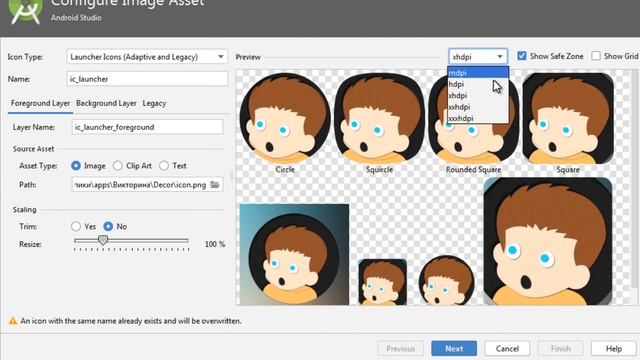The height and width of the screenshot is (360, 640).
Task: Click the Next button
Action: [454, 349]
